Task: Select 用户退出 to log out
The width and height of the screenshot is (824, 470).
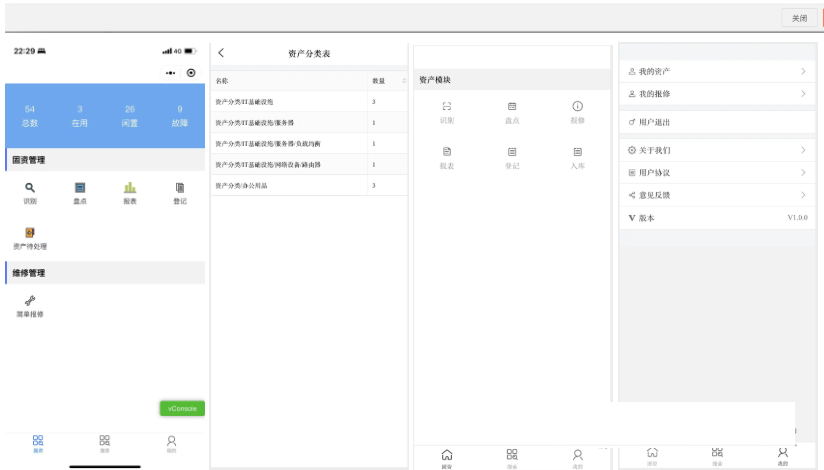Action: point(716,122)
